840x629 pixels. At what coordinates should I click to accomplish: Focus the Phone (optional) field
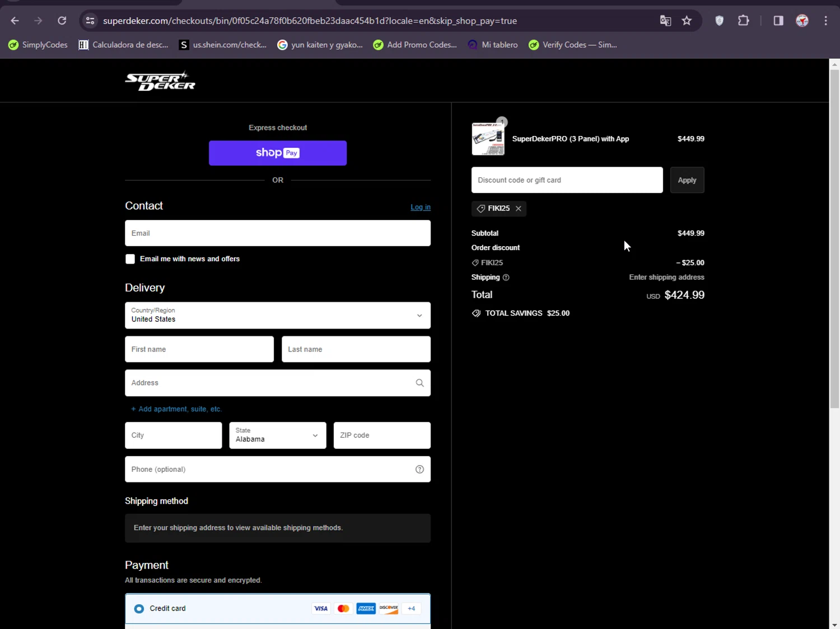(x=278, y=470)
